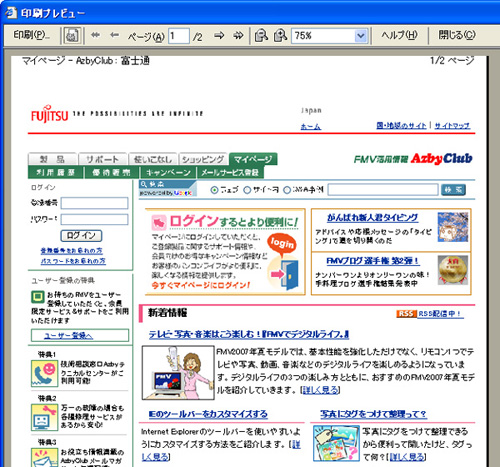
Task: Click the gold medal thumbnail image
Action: 453,270
